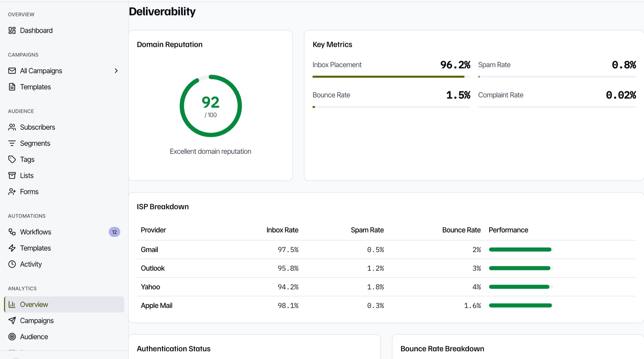
Task: Click the Workflows flow icon
Action: (12, 232)
